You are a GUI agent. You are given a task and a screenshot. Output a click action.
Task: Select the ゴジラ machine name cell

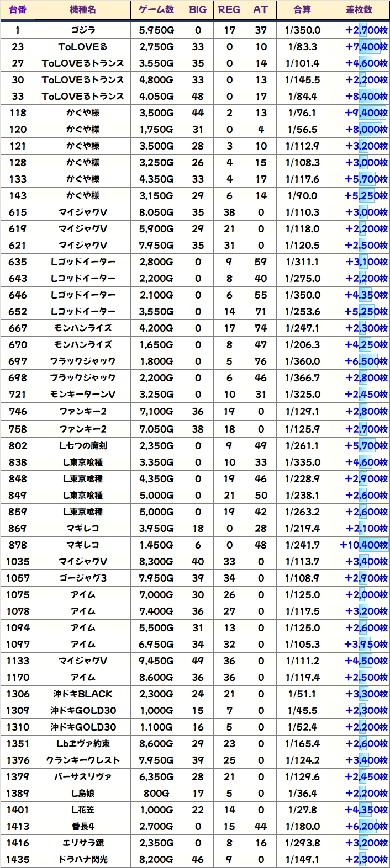coord(83,30)
